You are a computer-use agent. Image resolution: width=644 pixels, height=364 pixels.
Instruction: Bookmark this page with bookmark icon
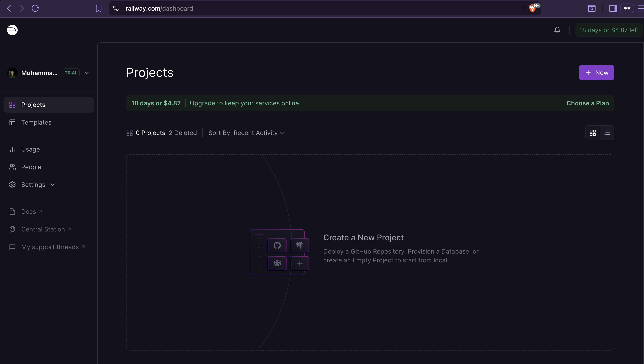click(x=99, y=8)
